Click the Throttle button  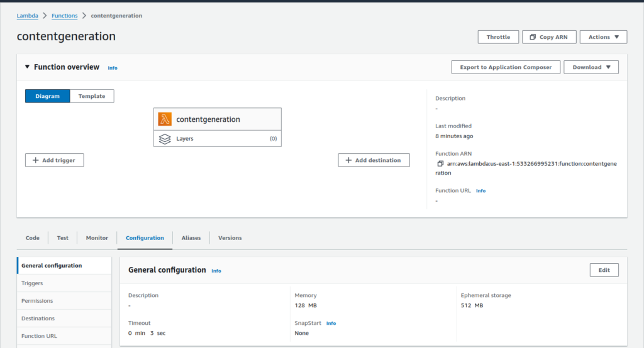tap(498, 37)
